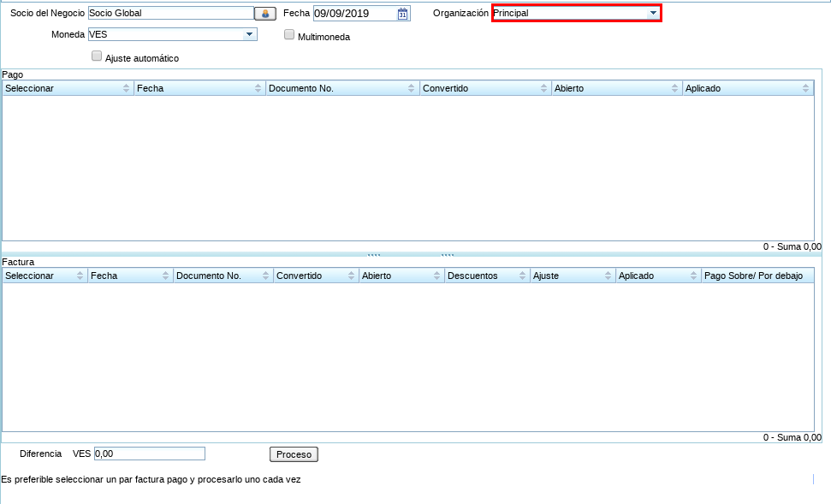This screenshot has width=831, height=504.
Task: Click the Socio del Negocio input field
Action: (170, 13)
